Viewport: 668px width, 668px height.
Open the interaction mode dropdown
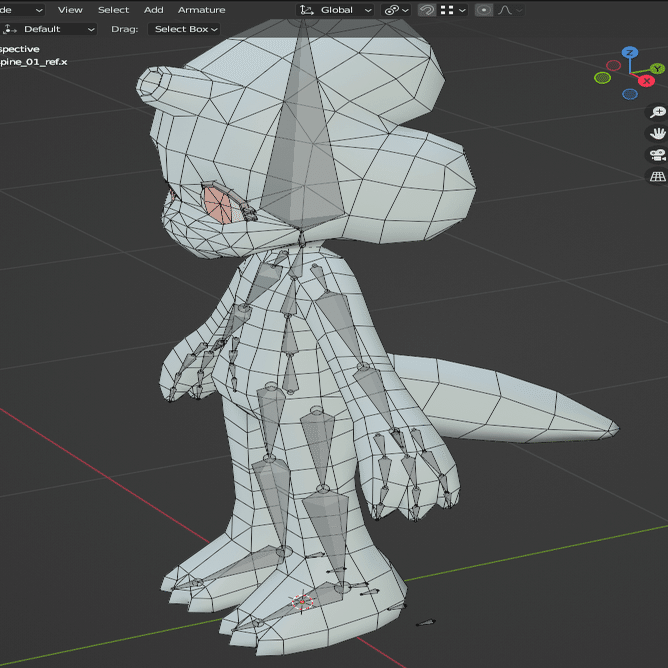coord(21,10)
